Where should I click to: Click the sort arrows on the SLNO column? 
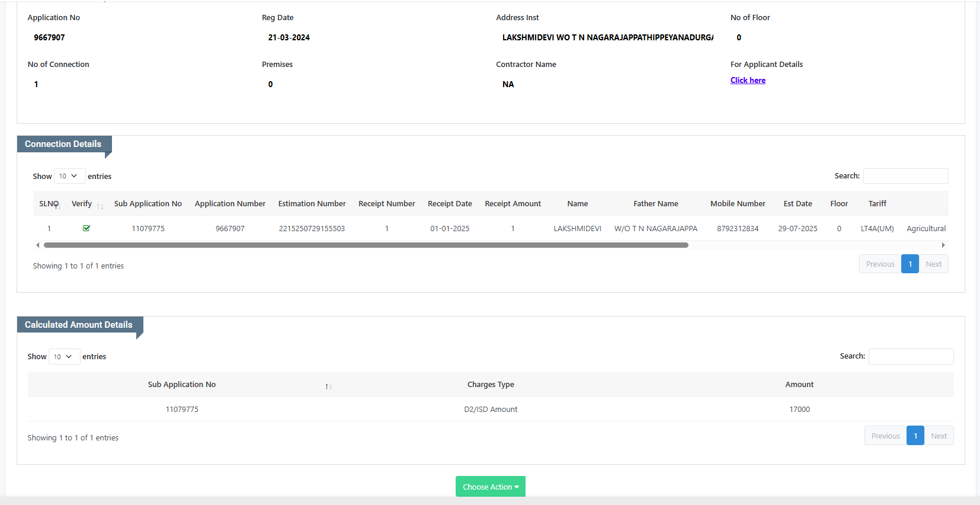coord(58,206)
